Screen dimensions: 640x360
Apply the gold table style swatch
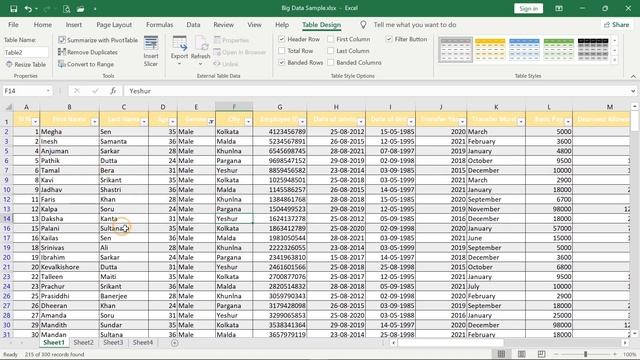point(490,49)
